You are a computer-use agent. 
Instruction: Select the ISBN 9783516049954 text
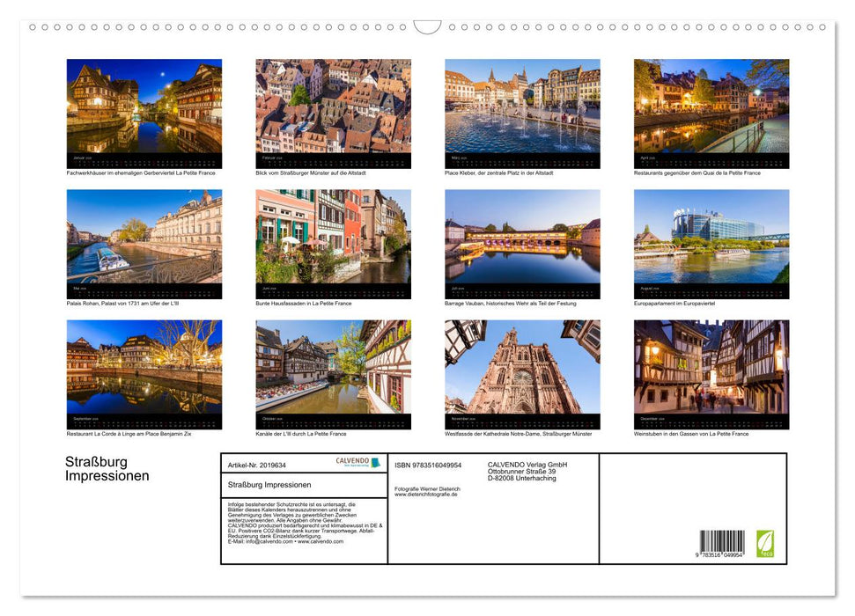coord(428,465)
